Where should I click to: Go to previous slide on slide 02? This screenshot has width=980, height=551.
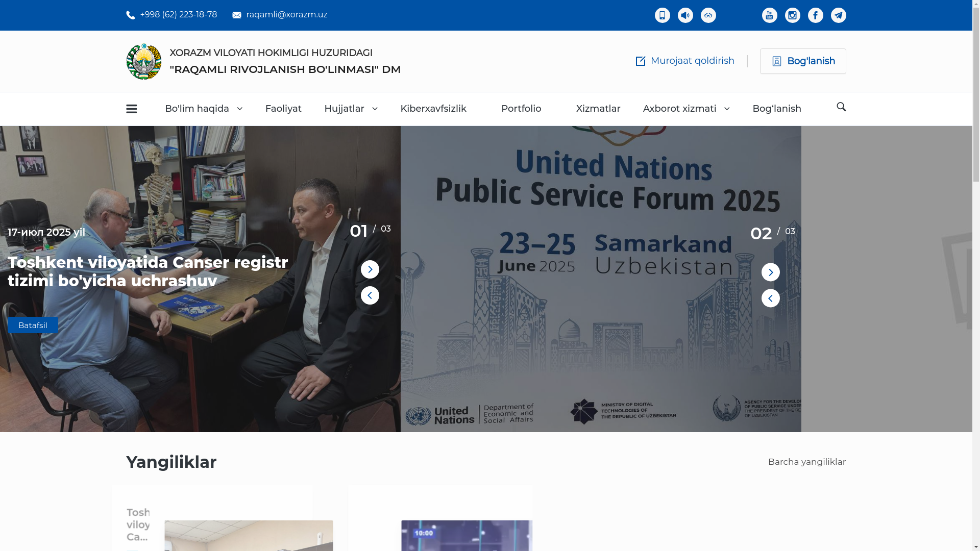[x=771, y=298]
